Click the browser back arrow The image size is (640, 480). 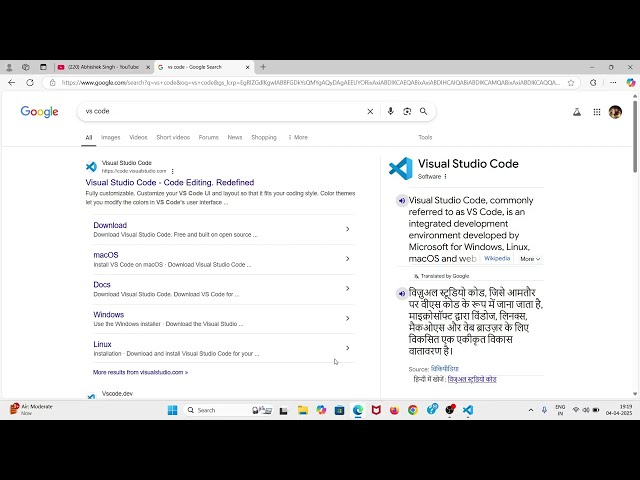click(11, 82)
